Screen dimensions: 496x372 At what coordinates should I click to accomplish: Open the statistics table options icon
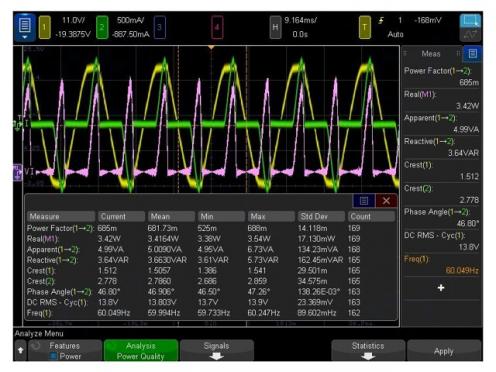(x=364, y=201)
